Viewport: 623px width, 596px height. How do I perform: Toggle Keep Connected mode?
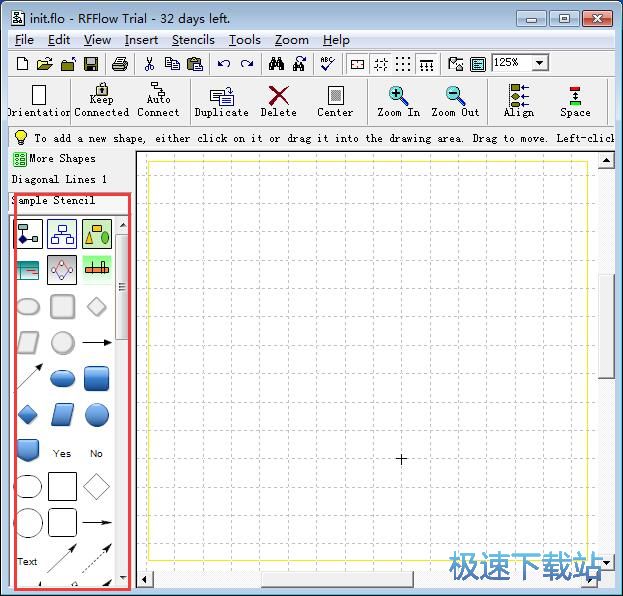pos(101,101)
